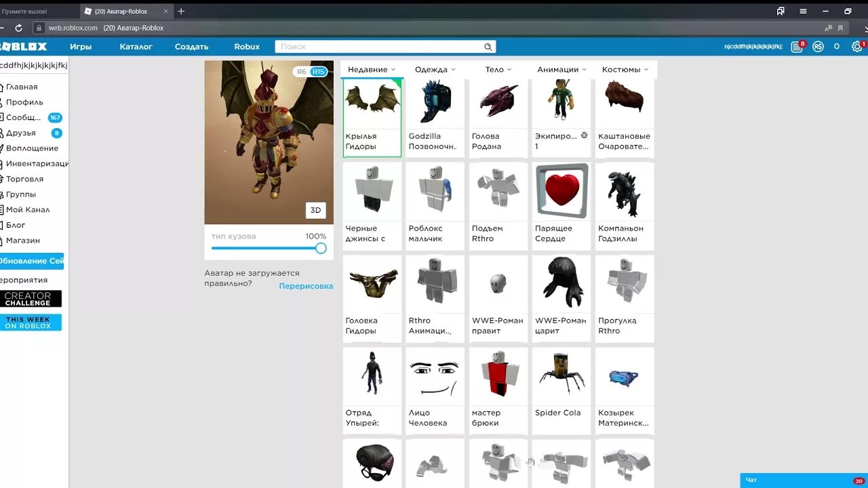Viewport: 868px width, 488px height.
Task: Click the Roblox logo
Action: tap(24, 47)
